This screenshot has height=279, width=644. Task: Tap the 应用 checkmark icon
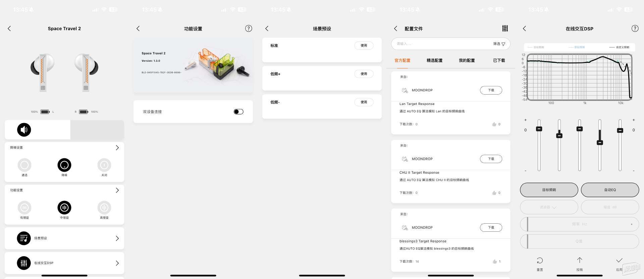[x=619, y=260]
